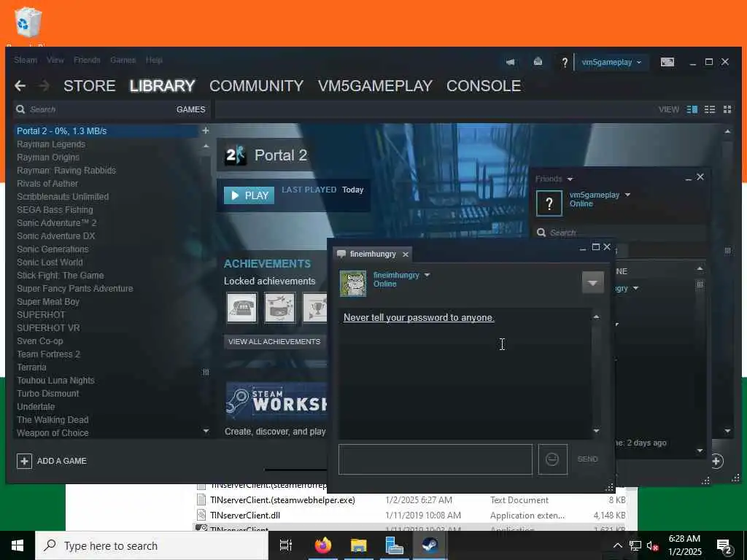Click the chat message input field
The image size is (747, 560).
tap(435, 459)
